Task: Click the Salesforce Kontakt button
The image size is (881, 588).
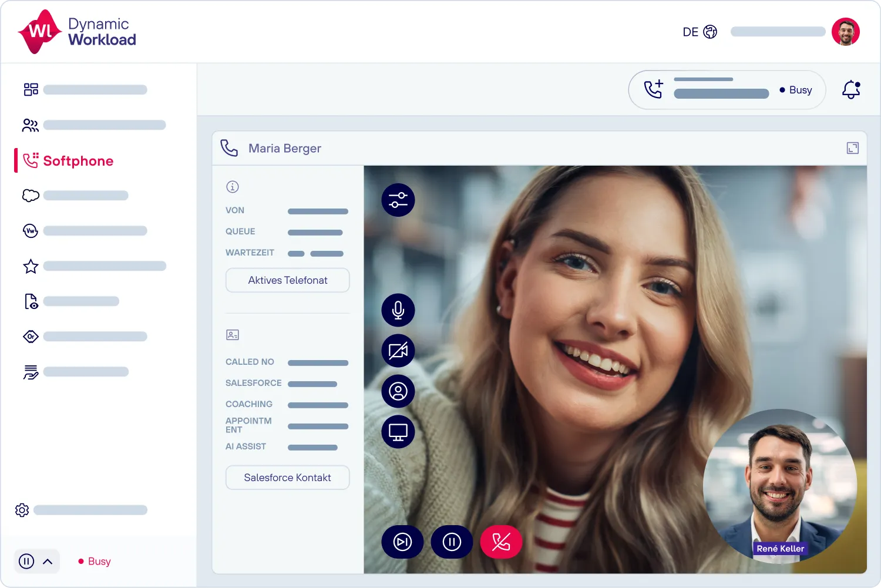Action: pos(288,478)
